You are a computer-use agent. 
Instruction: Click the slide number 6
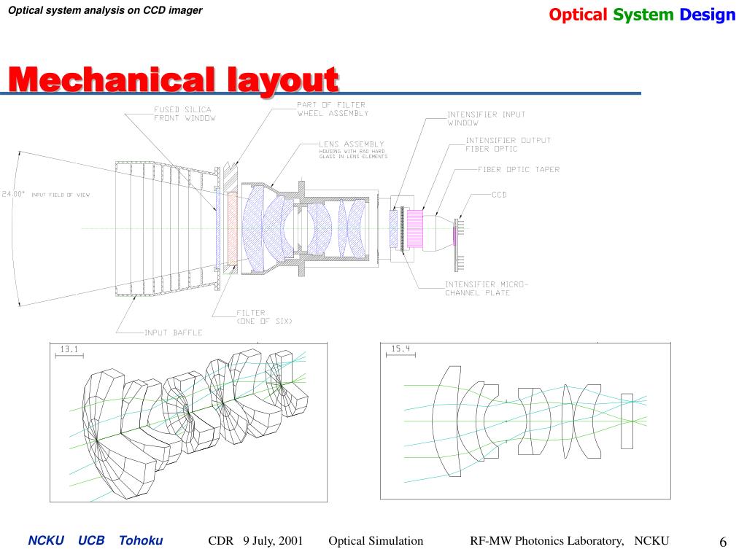click(723, 542)
